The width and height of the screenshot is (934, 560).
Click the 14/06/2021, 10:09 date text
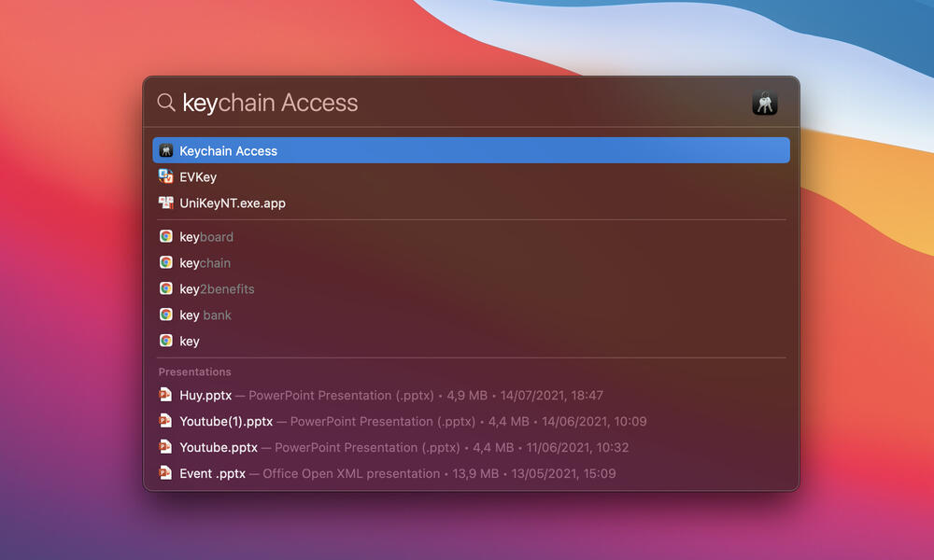(x=594, y=421)
